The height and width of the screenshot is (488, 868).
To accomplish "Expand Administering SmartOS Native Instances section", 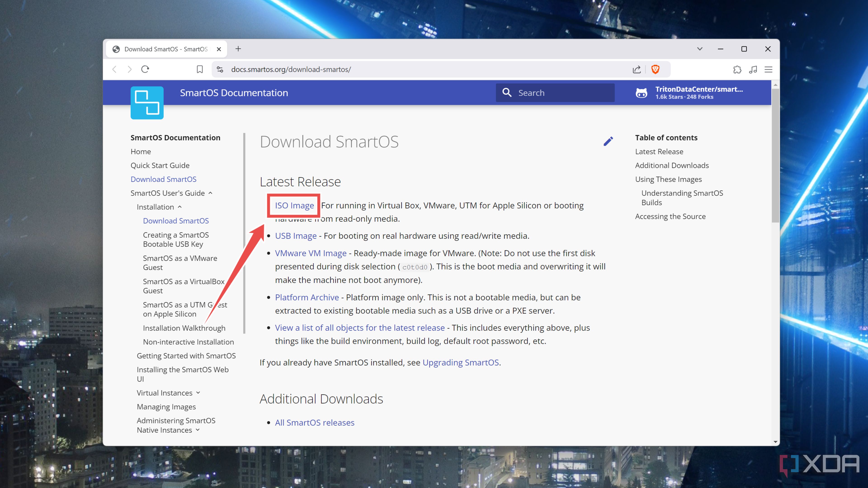I will point(198,430).
